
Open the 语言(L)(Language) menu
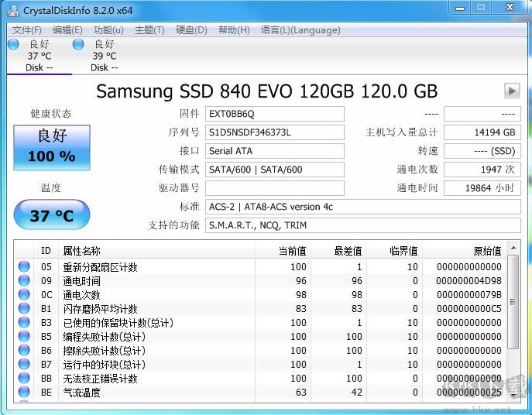point(300,30)
